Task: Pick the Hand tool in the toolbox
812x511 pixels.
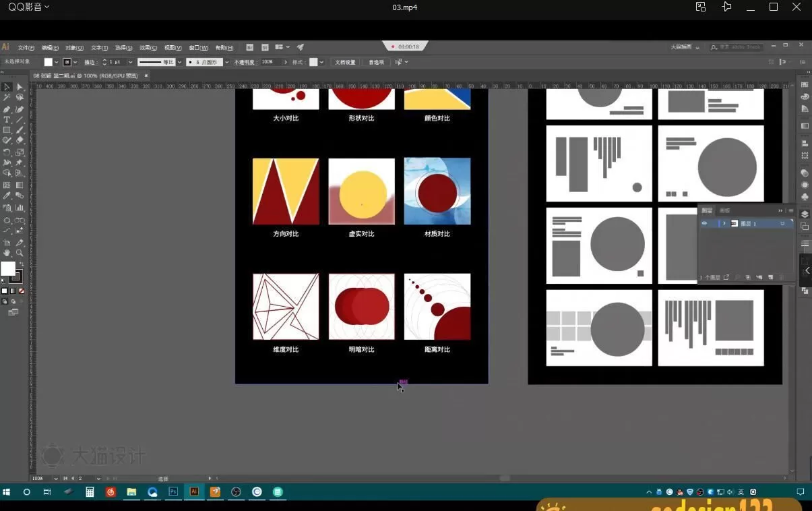Action: tap(7, 253)
